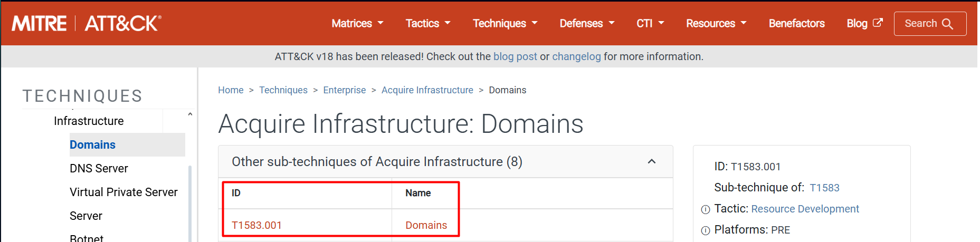Click the Domains breadcrumb text
Screen dimensions: 980x242
tap(507, 90)
